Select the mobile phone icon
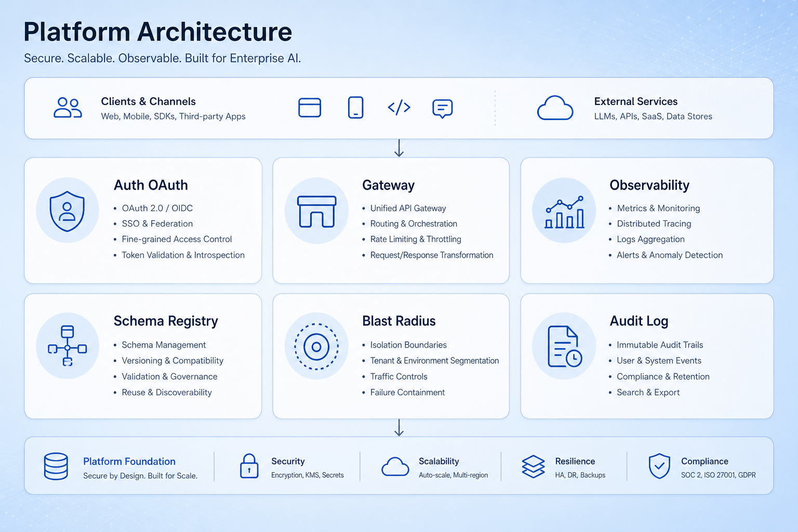 click(355, 108)
